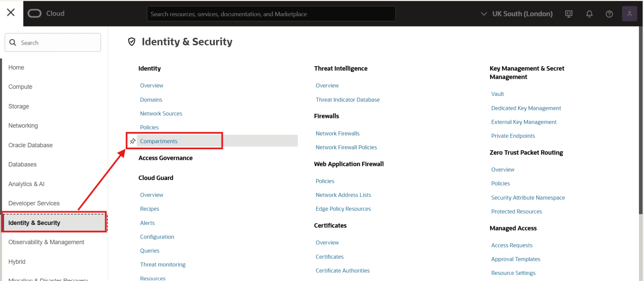This screenshot has height=281, width=644.
Task: Click the magnifier icon in sidebar search
Action: (x=13, y=43)
